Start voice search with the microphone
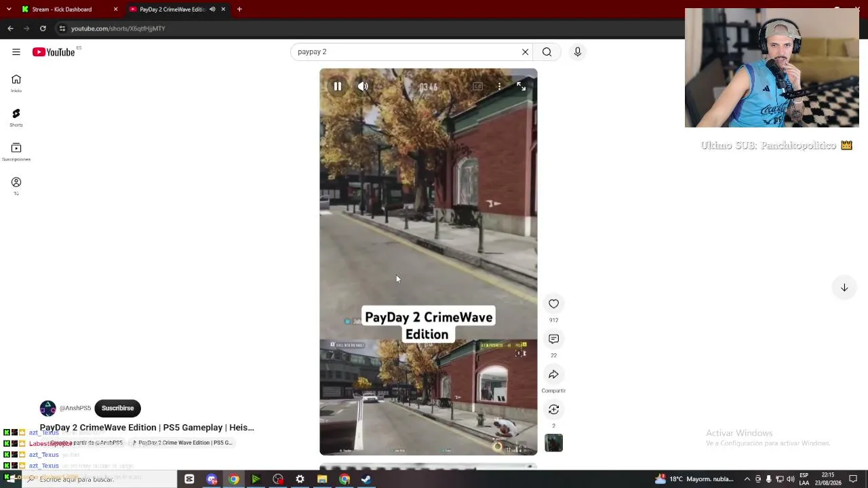The height and width of the screenshot is (488, 868). click(x=578, y=52)
